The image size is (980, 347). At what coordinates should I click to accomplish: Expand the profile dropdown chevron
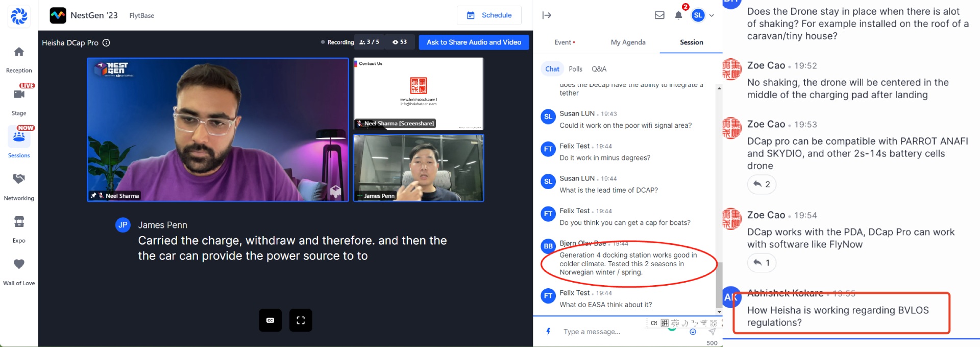coord(712,15)
